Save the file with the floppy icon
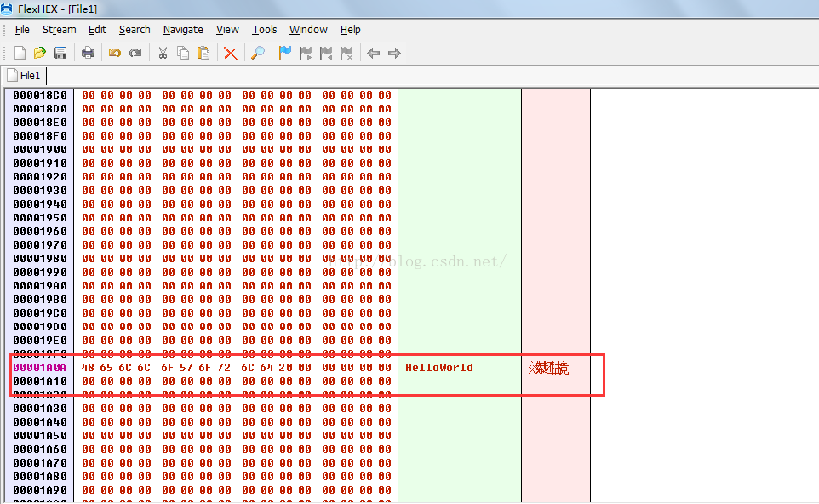 tap(60, 53)
